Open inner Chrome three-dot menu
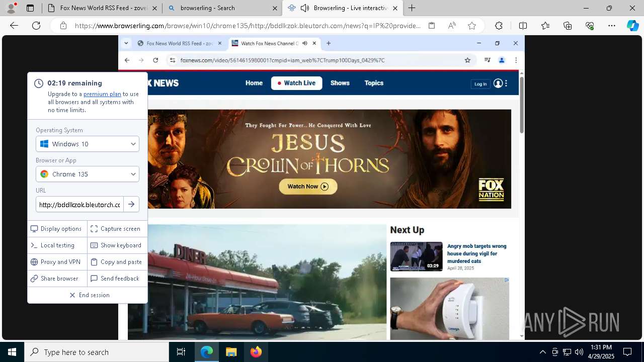 click(x=516, y=60)
